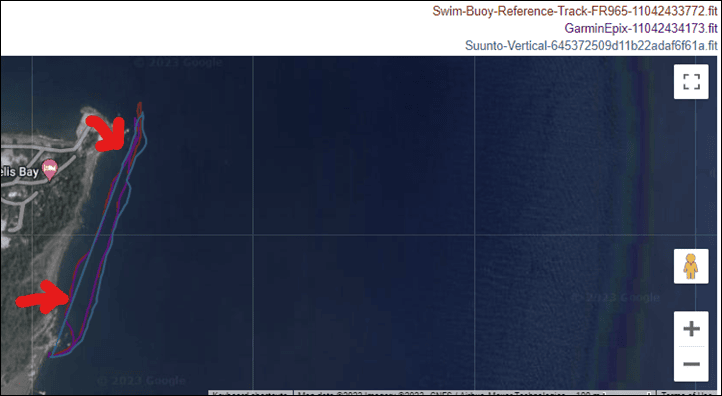Viewport: 722px width, 396px height.
Task: Click the Bells Bay place label
Action: (x=19, y=173)
